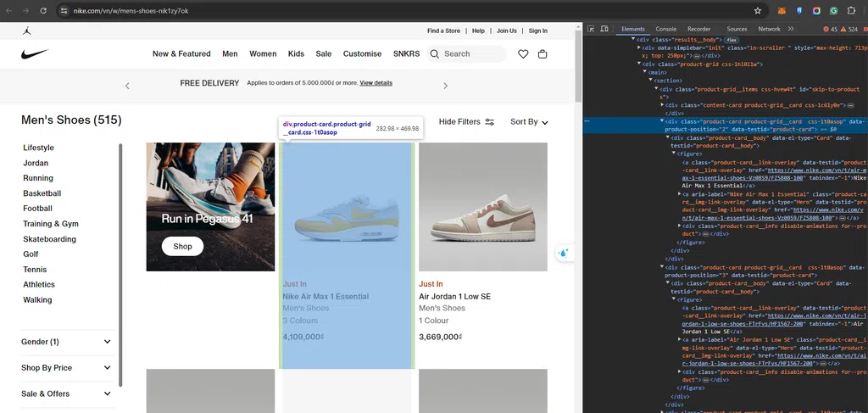
Task: Collapse the results__body div node
Action: point(633,40)
